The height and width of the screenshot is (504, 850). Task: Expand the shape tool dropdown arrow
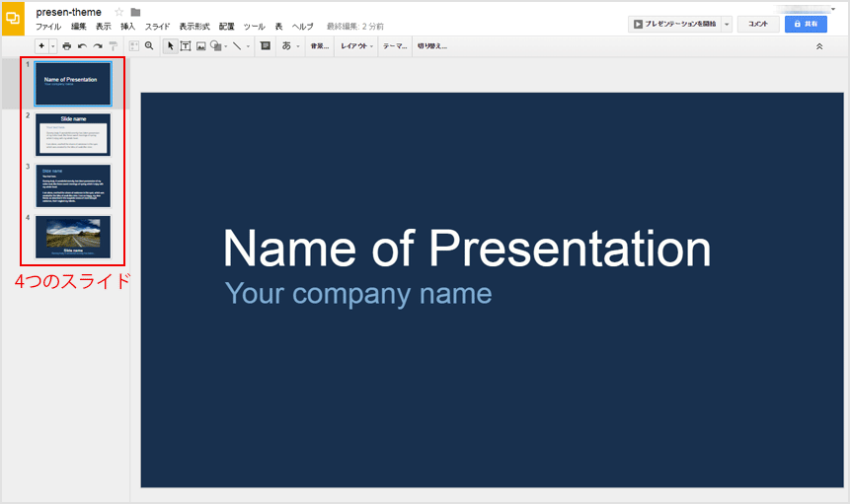click(225, 46)
